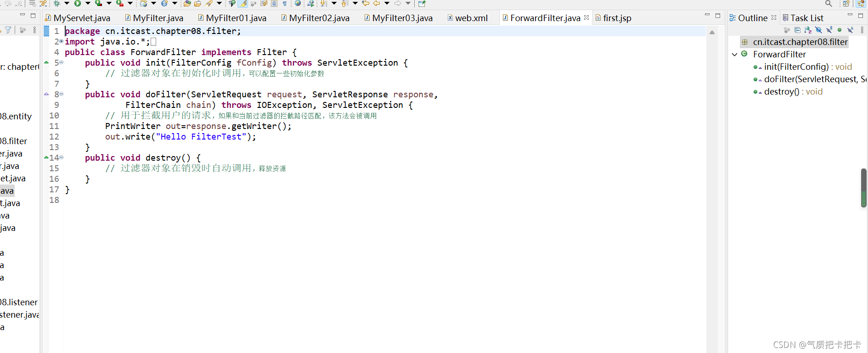Open the External Tools dropdown arrow
868x353 pixels.
[130, 3]
